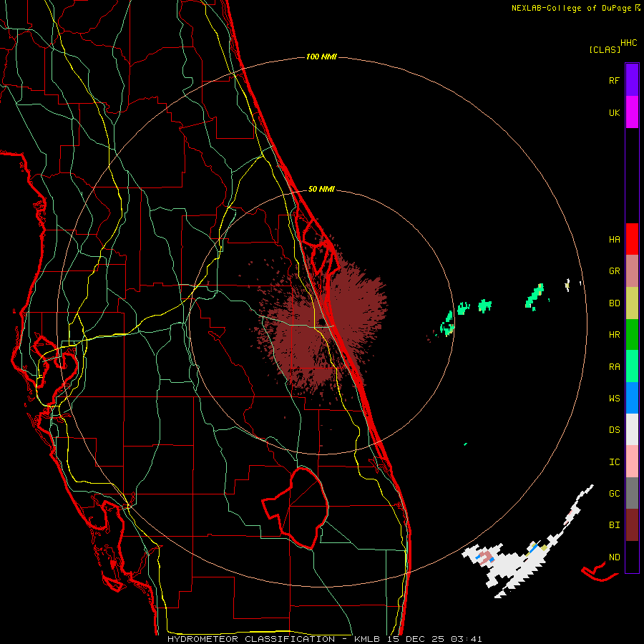Click the light pink IC color swatch
Viewport: 644px width, 644px height.
[x=632, y=462]
